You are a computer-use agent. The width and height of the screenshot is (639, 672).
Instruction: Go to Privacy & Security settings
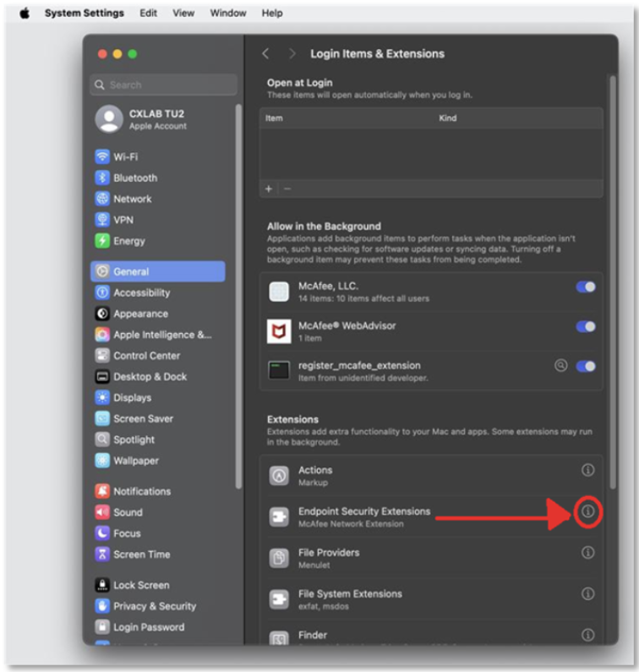[x=154, y=606]
